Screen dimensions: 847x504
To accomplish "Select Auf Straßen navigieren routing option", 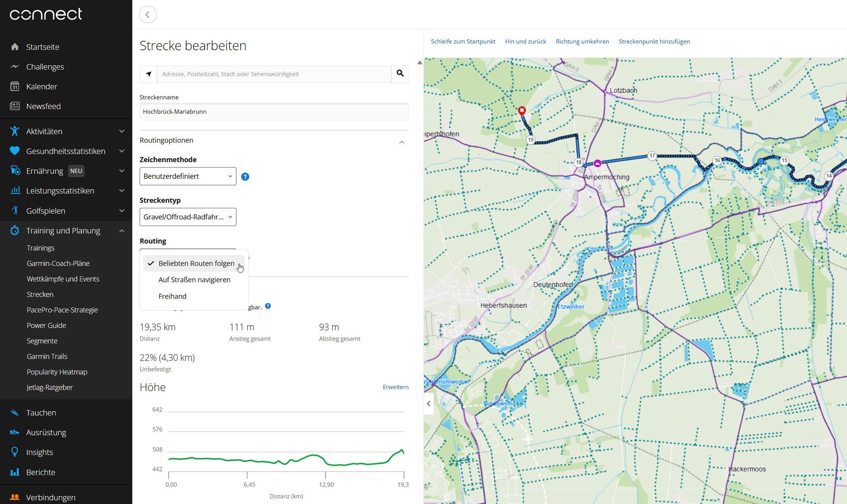I will pyautogui.click(x=194, y=280).
